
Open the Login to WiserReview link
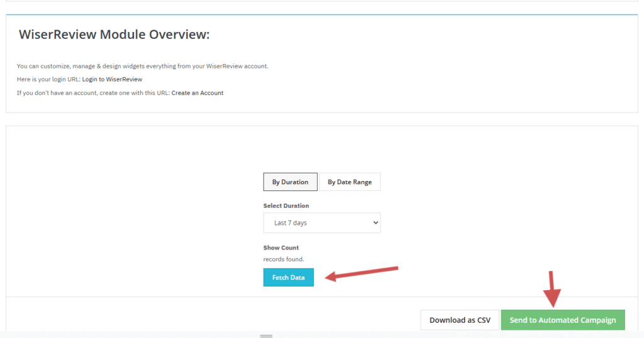tap(112, 79)
